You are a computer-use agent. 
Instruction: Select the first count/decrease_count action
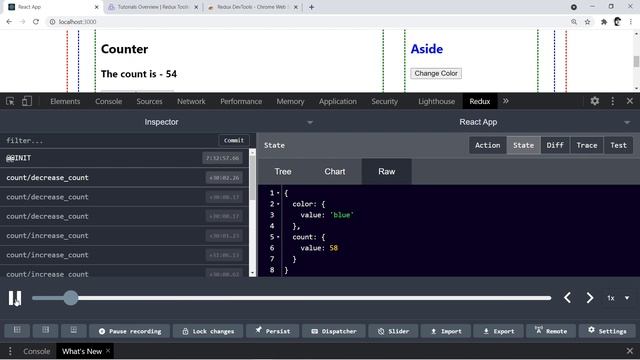coord(124,178)
